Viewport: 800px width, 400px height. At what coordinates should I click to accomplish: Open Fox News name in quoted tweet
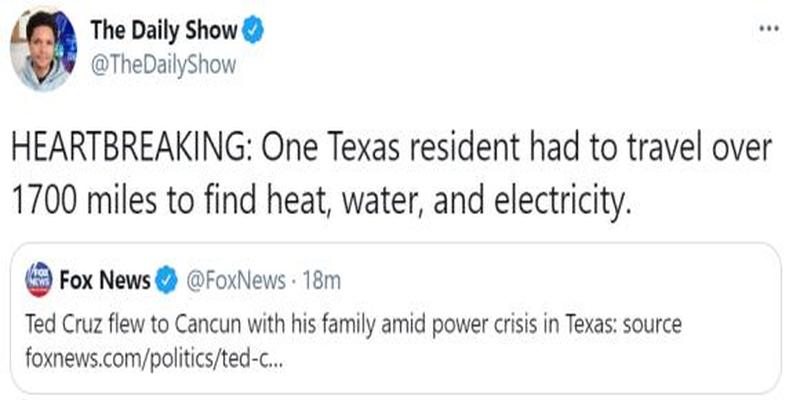(x=105, y=281)
